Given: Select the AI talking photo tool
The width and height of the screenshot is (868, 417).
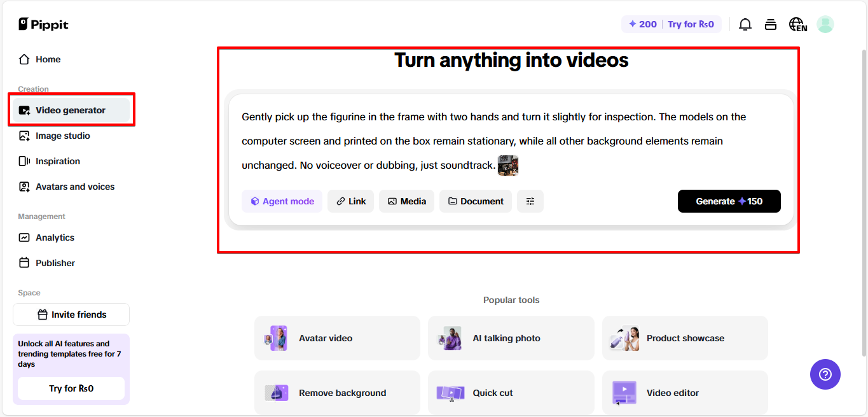Looking at the screenshot, I should click(511, 337).
